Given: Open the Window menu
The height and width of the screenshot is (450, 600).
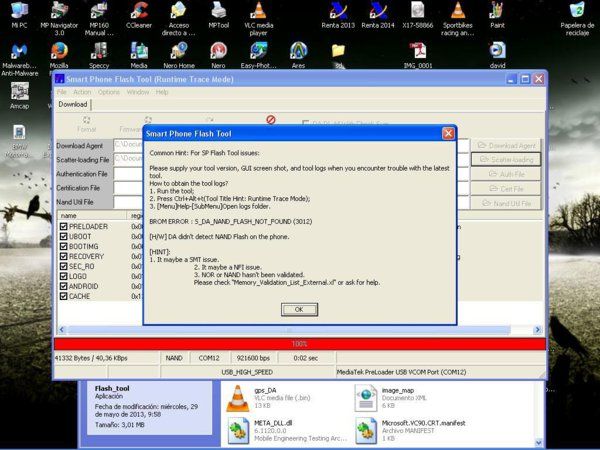Looking at the screenshot, I should point(138,92).
